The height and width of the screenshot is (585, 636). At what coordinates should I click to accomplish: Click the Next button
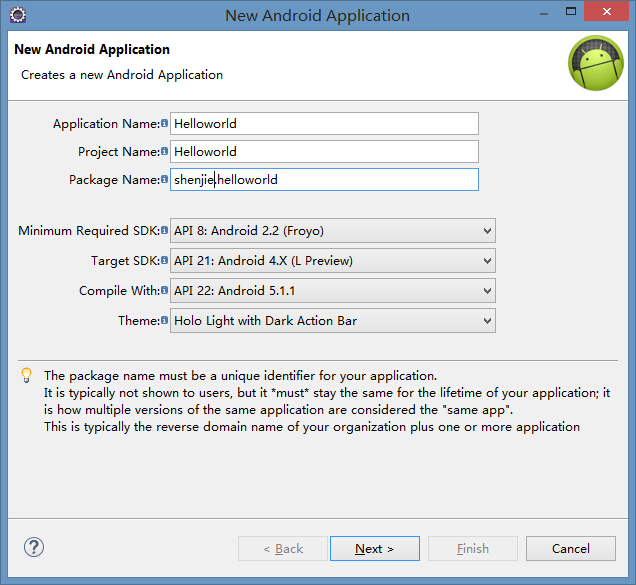[375, 548]
